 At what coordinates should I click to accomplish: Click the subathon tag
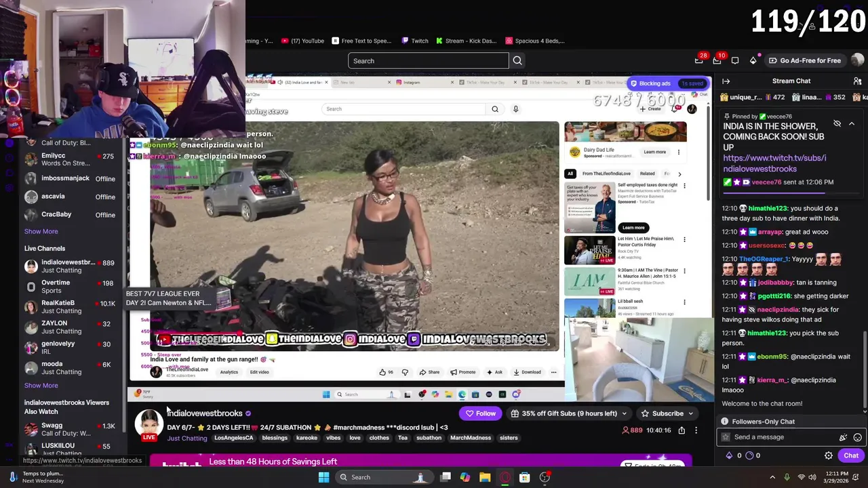(429, 438)
